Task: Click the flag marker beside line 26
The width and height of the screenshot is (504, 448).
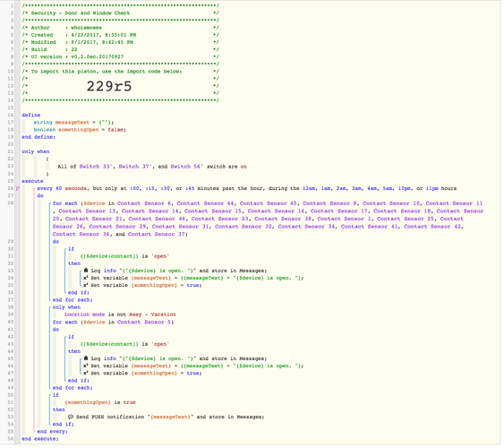Action: point(18,189)
